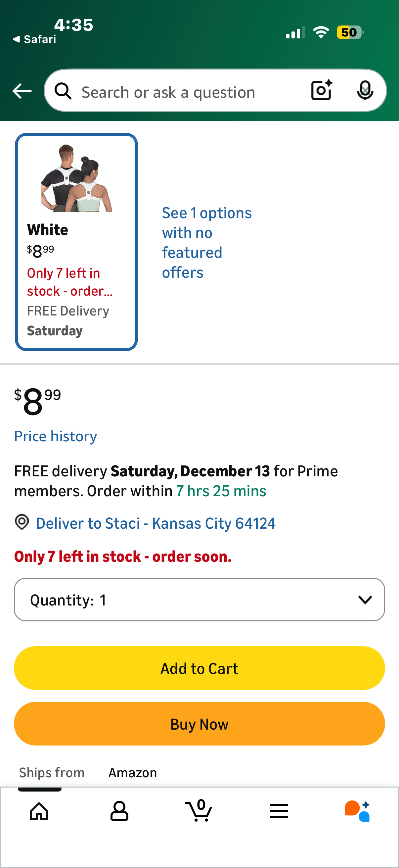Open the Price history link
The width and height of the screenshot is (399, 868).
(56, 436)
